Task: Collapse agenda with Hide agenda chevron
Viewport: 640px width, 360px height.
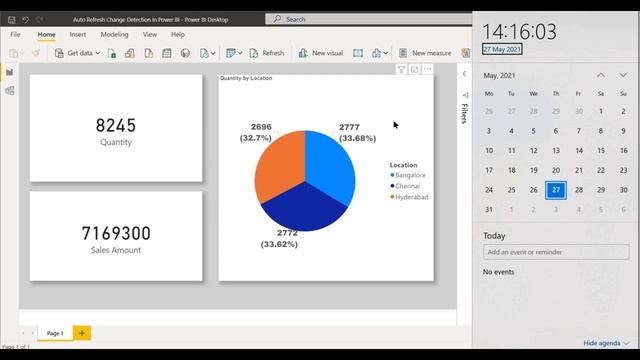Action: (627, 343)
